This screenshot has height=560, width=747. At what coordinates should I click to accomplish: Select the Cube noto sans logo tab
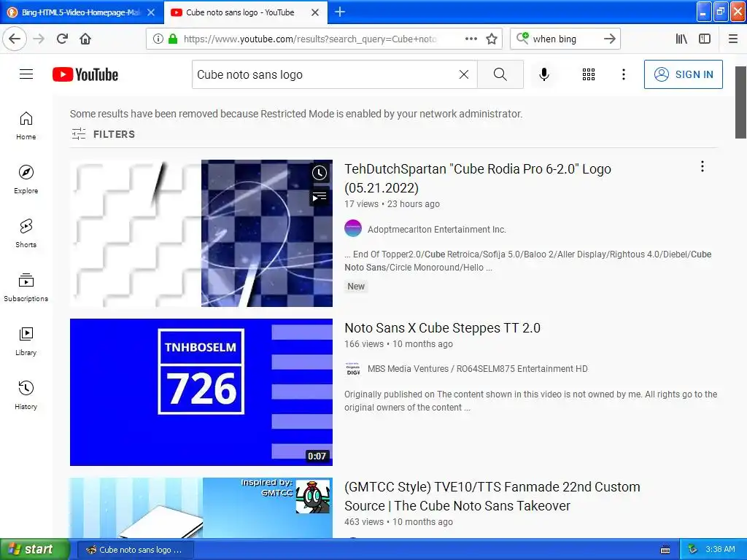(x=240, y=12)
